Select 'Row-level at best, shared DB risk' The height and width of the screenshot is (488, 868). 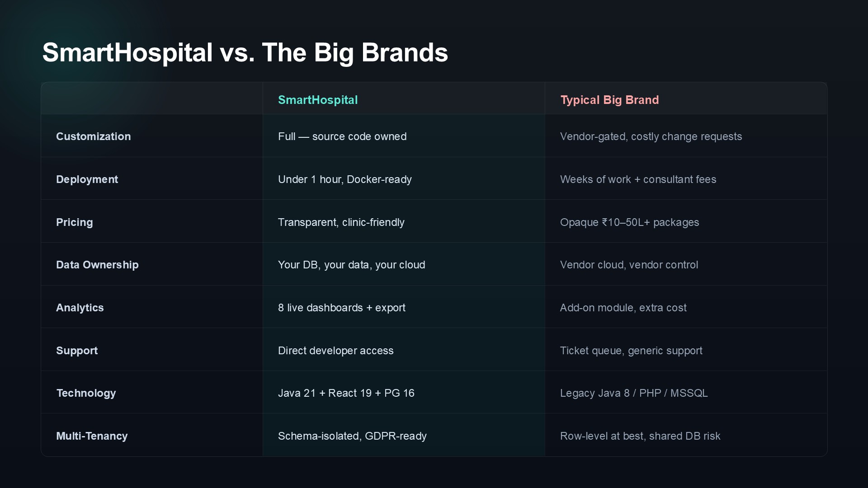(x=640, y=436)
